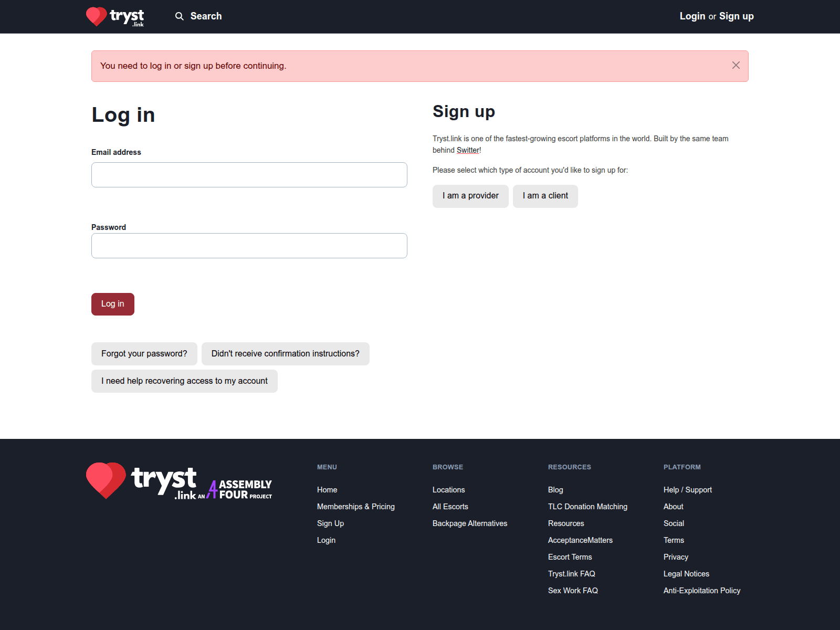The height and width of the screenshot is (630, 840).
Task: Click Sign up in top navigation
Action: (737, 16)
